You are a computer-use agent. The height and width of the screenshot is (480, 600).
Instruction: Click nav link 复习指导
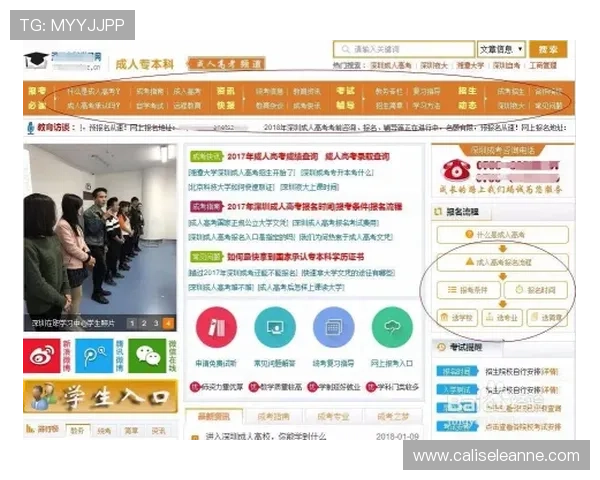tap(426, 91)
